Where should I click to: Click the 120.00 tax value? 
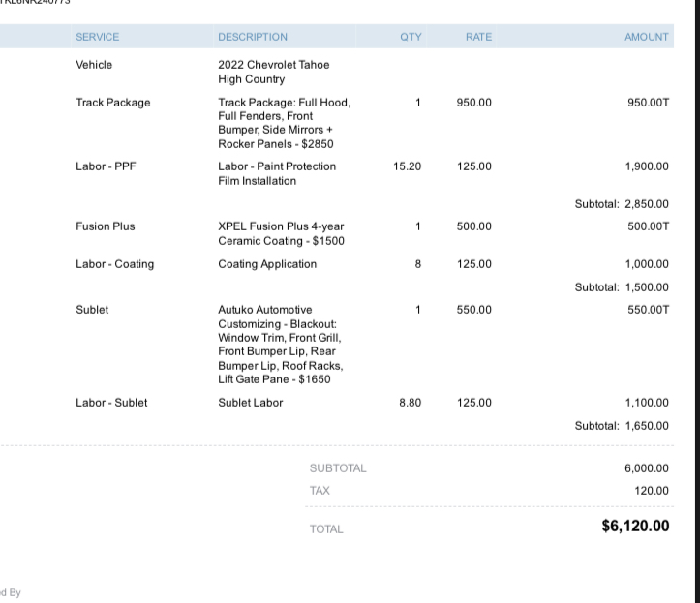pos(652,491)
